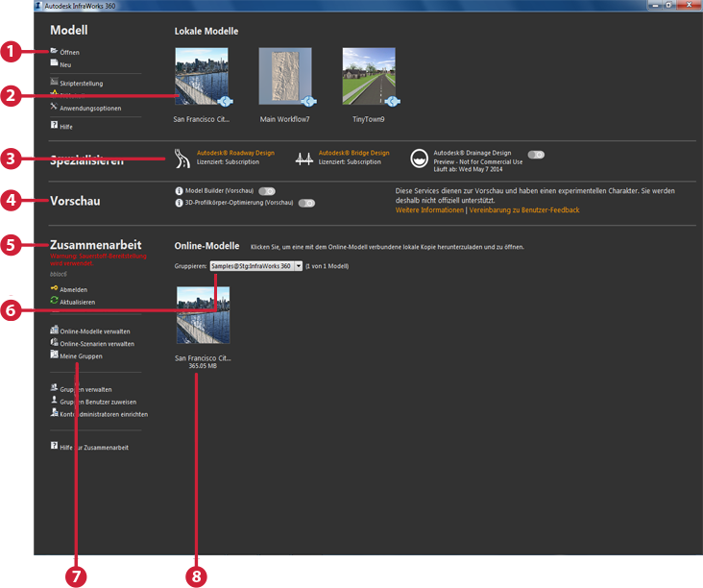Image resolution: width=703 pixels, height=588 pixels.
Task: Click the Abmelden key icon
Action: click(54, 288)
